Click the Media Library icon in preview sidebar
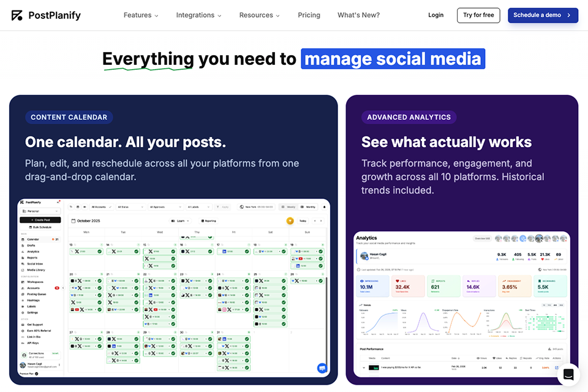Screen dimensions: 588x392 pos(23,270)
